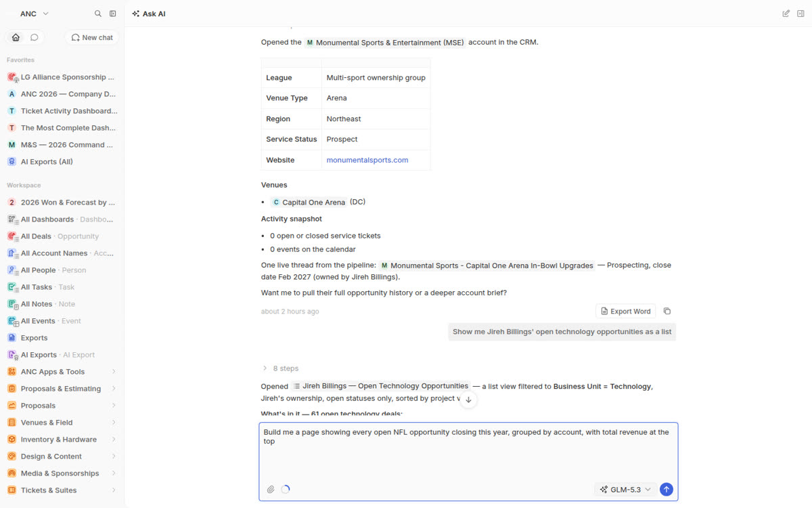This screenshot has height=508, width=812.
Task: Expand Inventory & Hardware chevron
Action: pos(114,440)
